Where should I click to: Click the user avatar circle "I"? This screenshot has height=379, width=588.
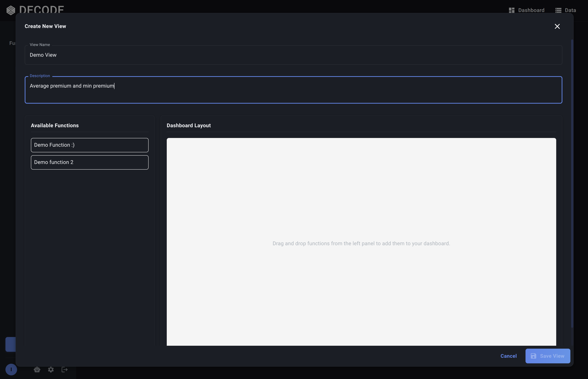(x=11, y=369)
